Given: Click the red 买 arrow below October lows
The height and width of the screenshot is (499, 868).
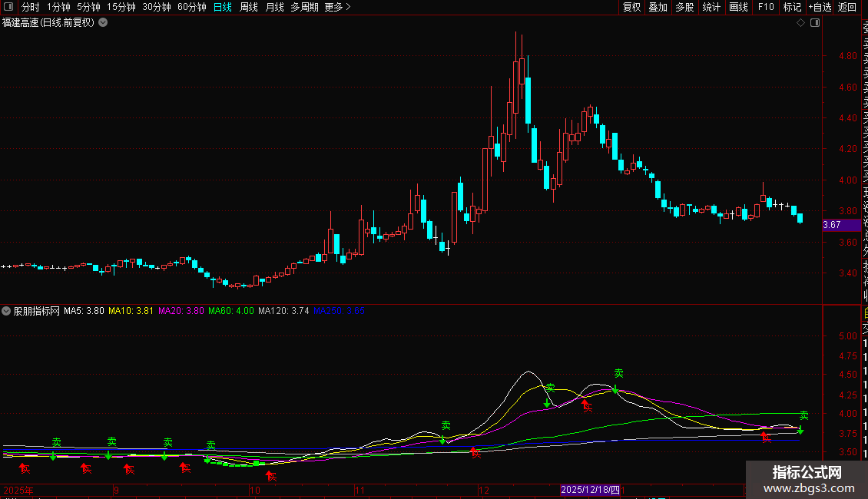Looking at the screenshot, I should pyautogui.click(x=270, y=475).
